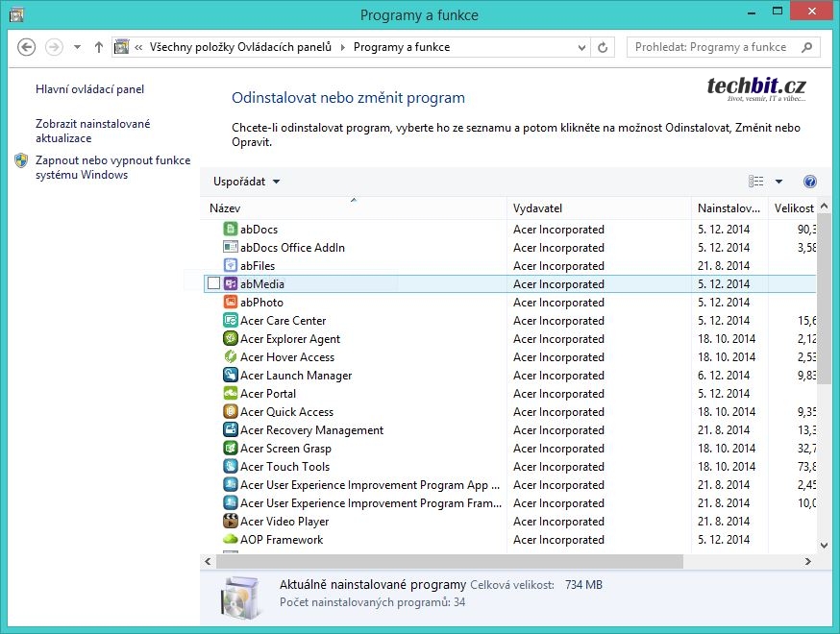This screenshot has width=840, height=634.
Task: Click the AOP Framework icon
Action: pyautogui.click(x=231, y=539)
